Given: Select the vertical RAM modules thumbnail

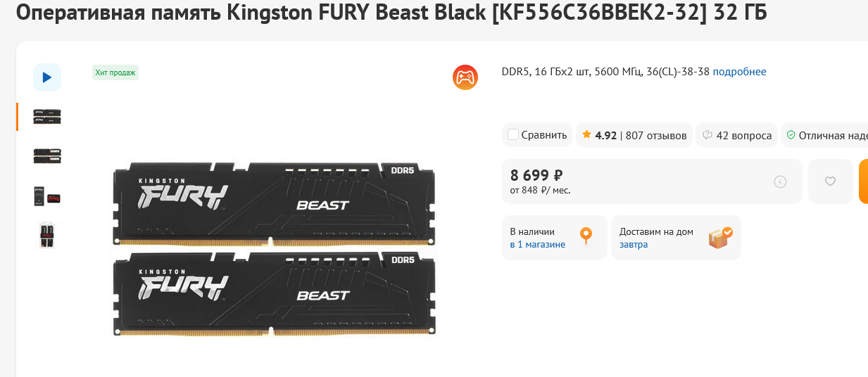Looking at the screenshot, I should (x=47, y=235).
